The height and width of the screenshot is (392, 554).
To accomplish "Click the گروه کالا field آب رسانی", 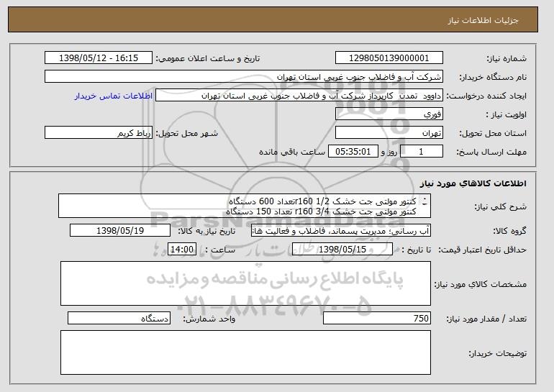I will (x=341, y=231).
